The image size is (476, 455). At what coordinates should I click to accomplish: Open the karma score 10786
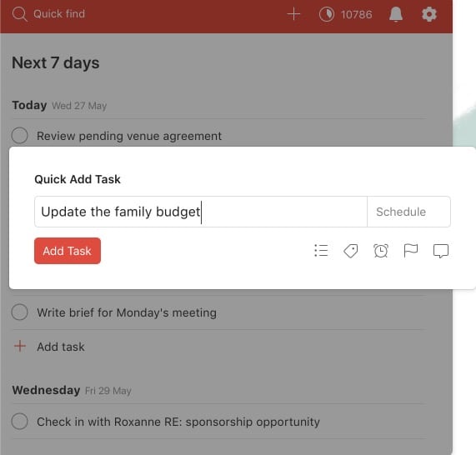[x=356, y=14]
